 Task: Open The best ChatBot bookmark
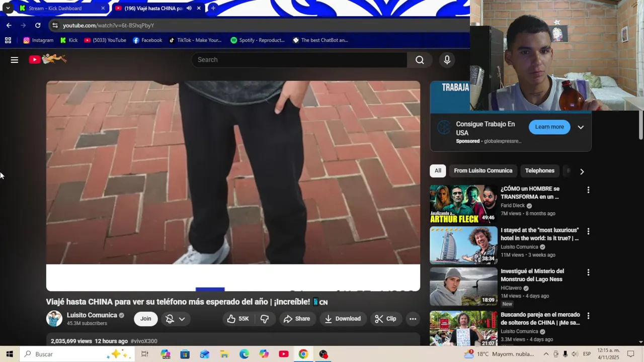320,40
